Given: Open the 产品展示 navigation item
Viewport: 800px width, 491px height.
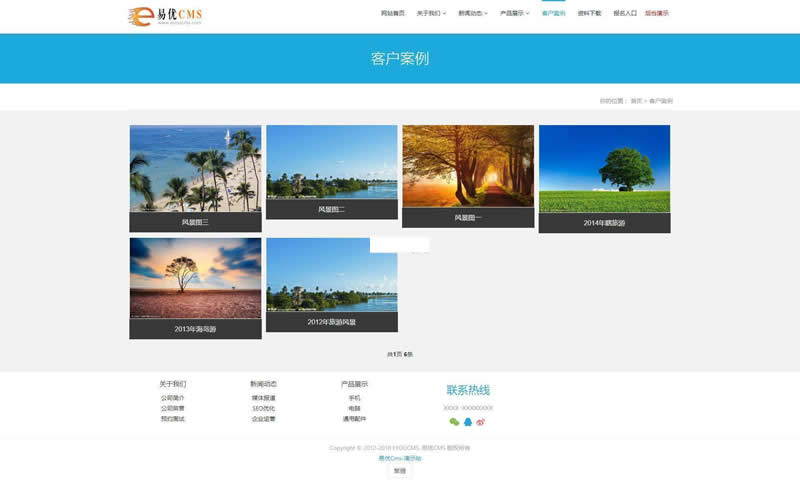Looking at the screenshot, I should click(x=512, y=13).
